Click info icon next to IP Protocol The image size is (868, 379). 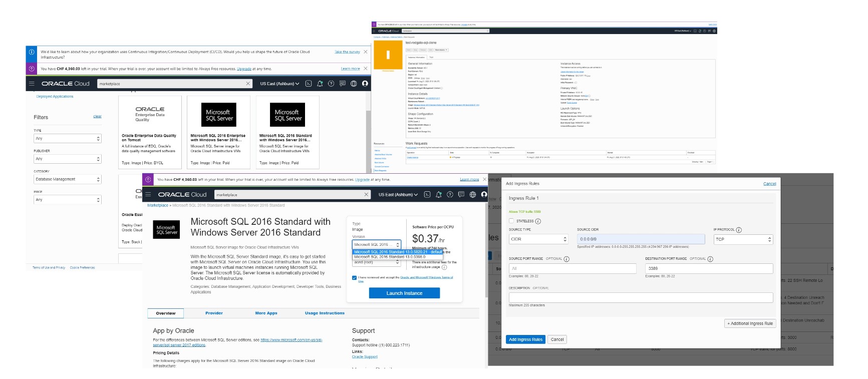[x=739, y=230]
